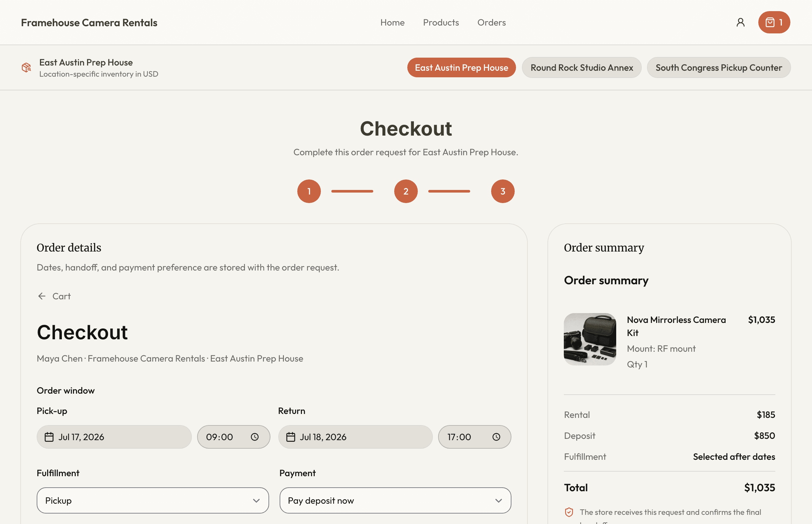Go to checkout step 3
Image resolution: width=812 pixels, height=524 pixels.
(x=503, y=191)
